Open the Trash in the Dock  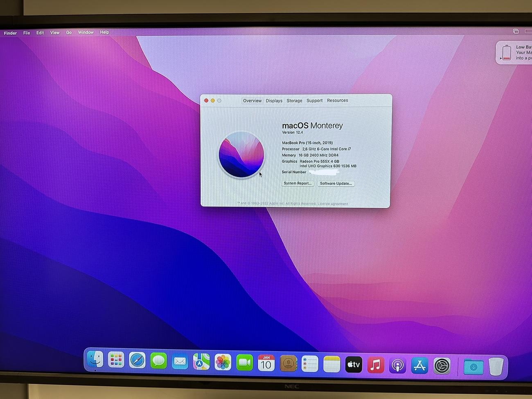[x=496, y=367]
